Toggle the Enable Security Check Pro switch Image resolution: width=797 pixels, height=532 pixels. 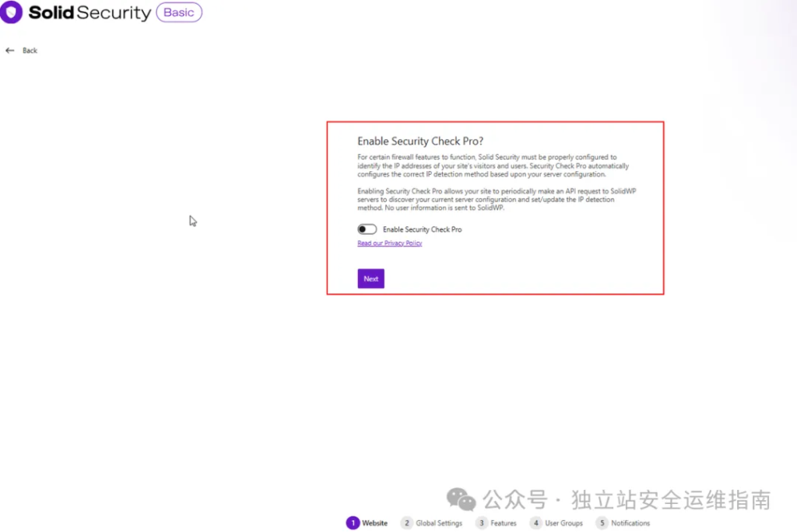tap(367, 229)
